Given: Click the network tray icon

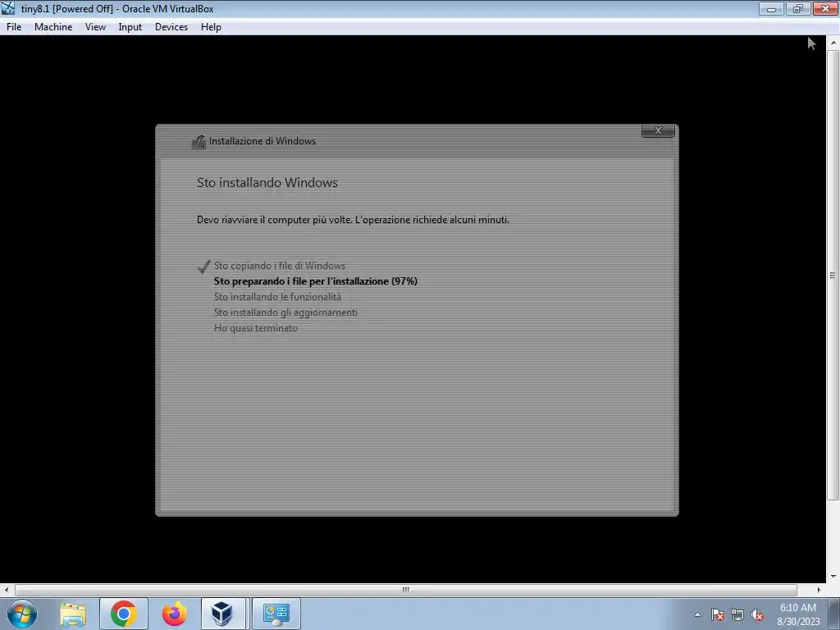Looking at the screenshot, I should point(737,614).
